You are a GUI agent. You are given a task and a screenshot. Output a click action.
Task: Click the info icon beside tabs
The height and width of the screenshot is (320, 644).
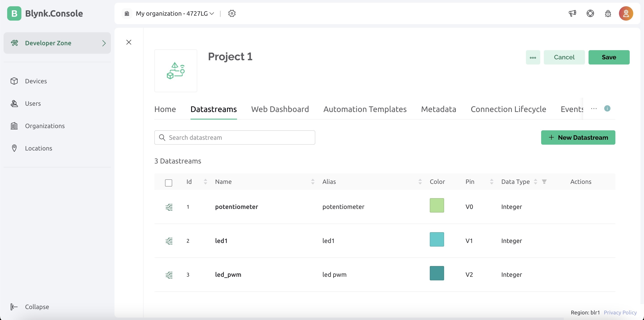(x=607, y=108)
